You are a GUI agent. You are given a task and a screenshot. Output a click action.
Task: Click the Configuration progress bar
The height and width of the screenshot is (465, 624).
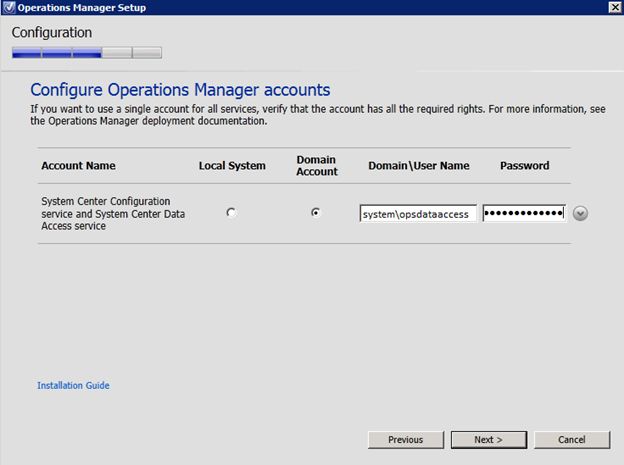87,53
